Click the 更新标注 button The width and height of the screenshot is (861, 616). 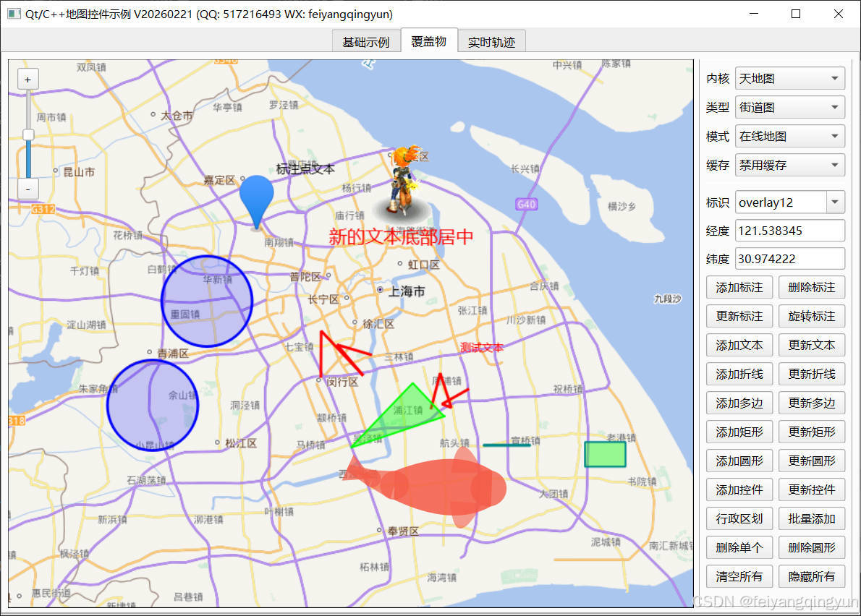(739, 317)
